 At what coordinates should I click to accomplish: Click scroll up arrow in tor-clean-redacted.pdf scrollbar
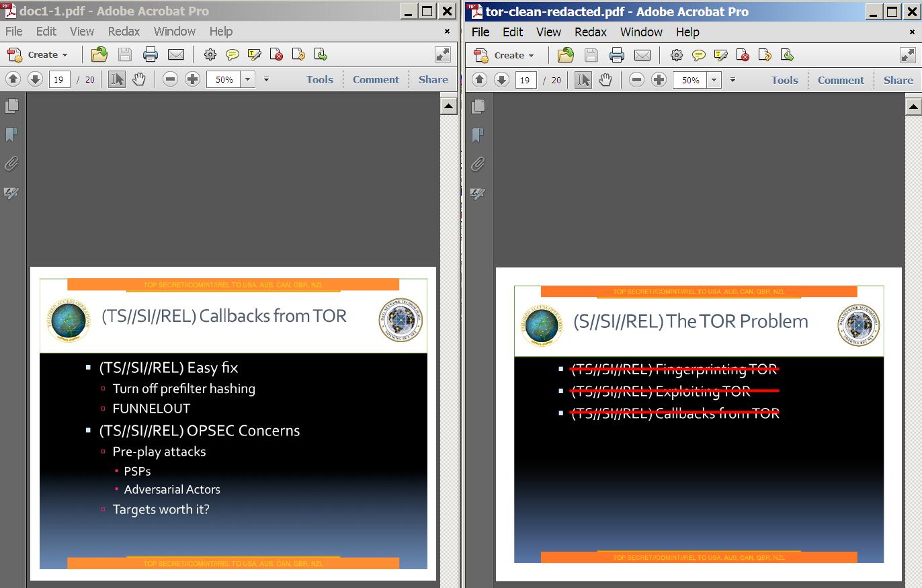tap(914, 106)
